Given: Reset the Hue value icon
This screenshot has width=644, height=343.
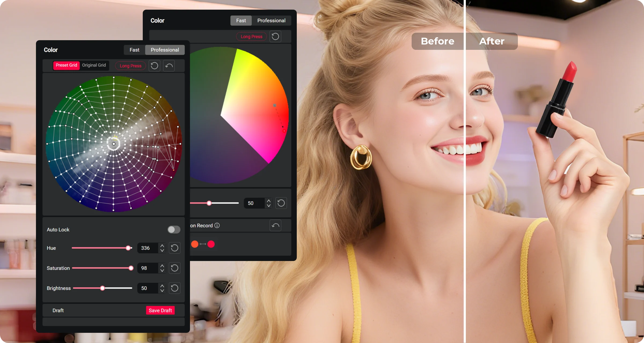Looking at the screenshot, I should tap(174, 248).
